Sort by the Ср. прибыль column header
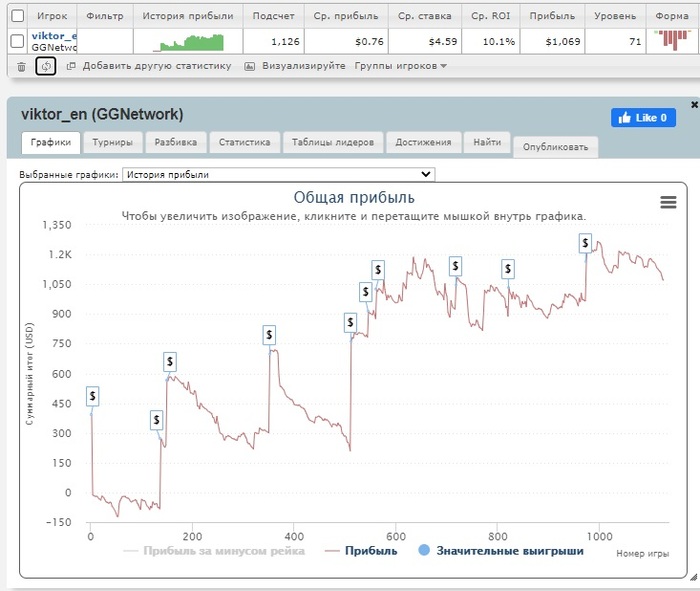This screenshot has height=591, width=700. click(346, 16)
